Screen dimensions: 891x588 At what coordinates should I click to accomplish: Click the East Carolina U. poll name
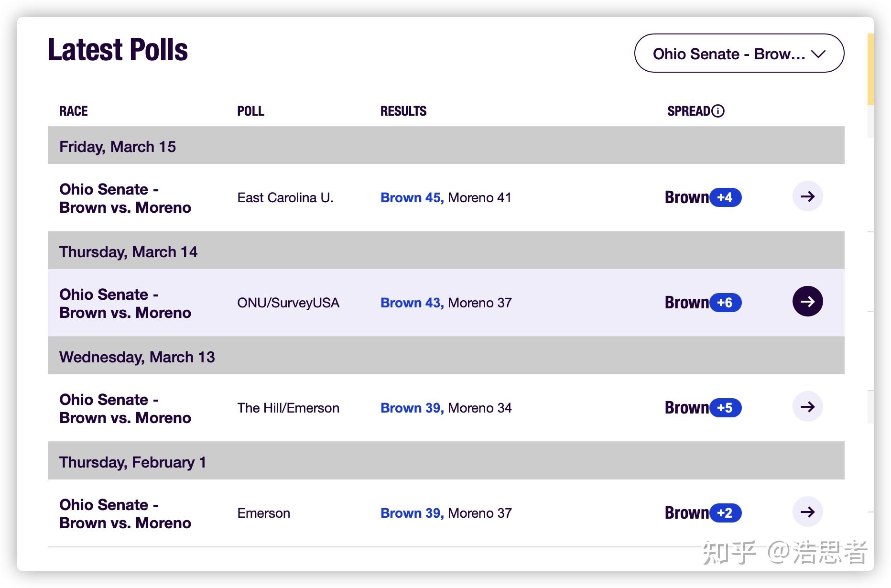(x=285, y=197)
